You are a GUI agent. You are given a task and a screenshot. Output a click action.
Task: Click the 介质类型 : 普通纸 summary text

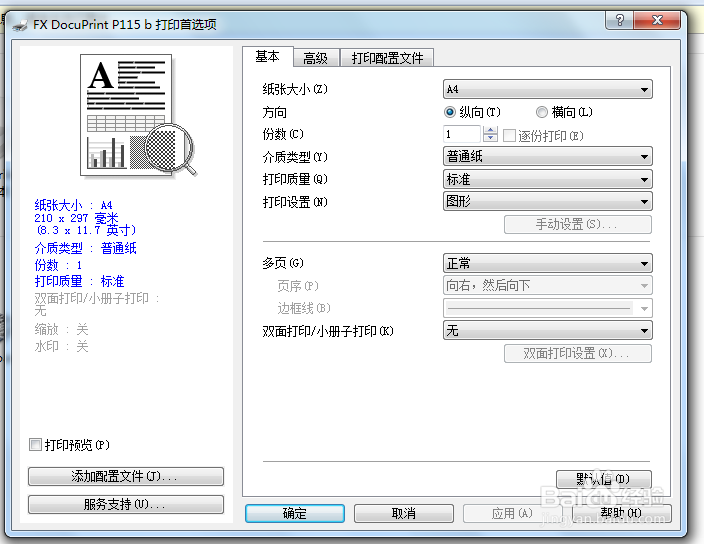pyautogui.click(x=86, y=248)
